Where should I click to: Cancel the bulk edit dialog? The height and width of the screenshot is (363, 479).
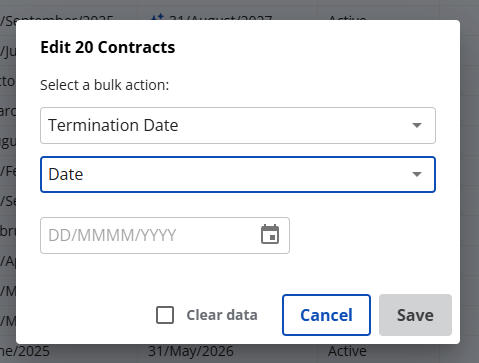326,315
